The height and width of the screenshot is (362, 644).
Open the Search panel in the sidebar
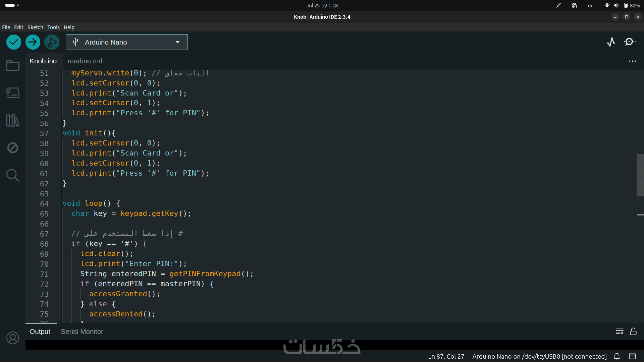click(x=13, y=175)
